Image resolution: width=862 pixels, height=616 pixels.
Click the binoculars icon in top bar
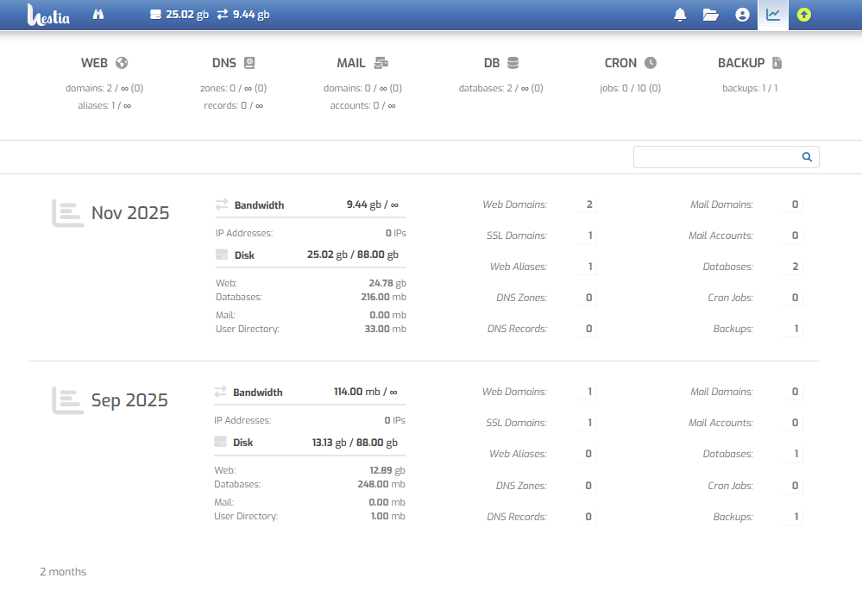pos(98,15)
